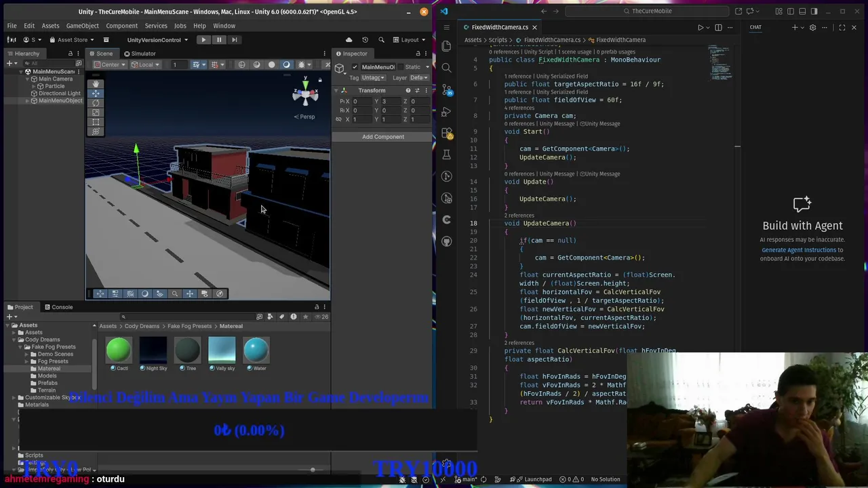
Task: Click Scene orientation gizmo
Action: (305, 95)
